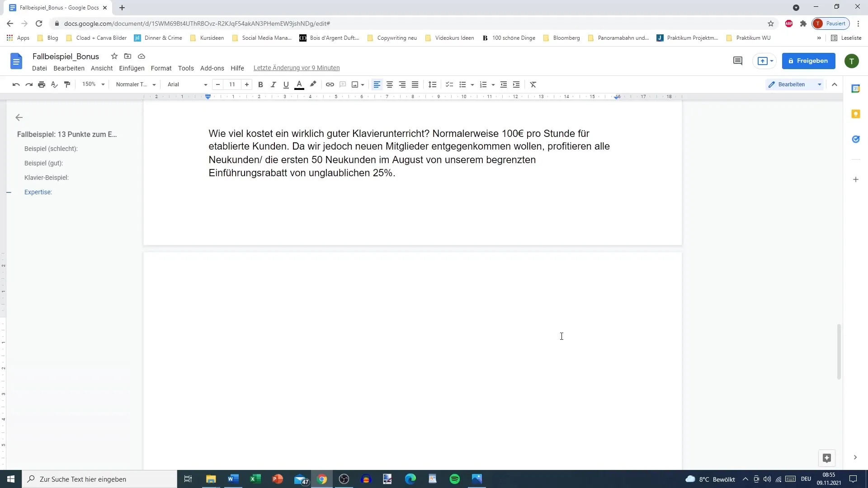Move the document using the folder icon
868x488 pixels.
pos(128,56)
